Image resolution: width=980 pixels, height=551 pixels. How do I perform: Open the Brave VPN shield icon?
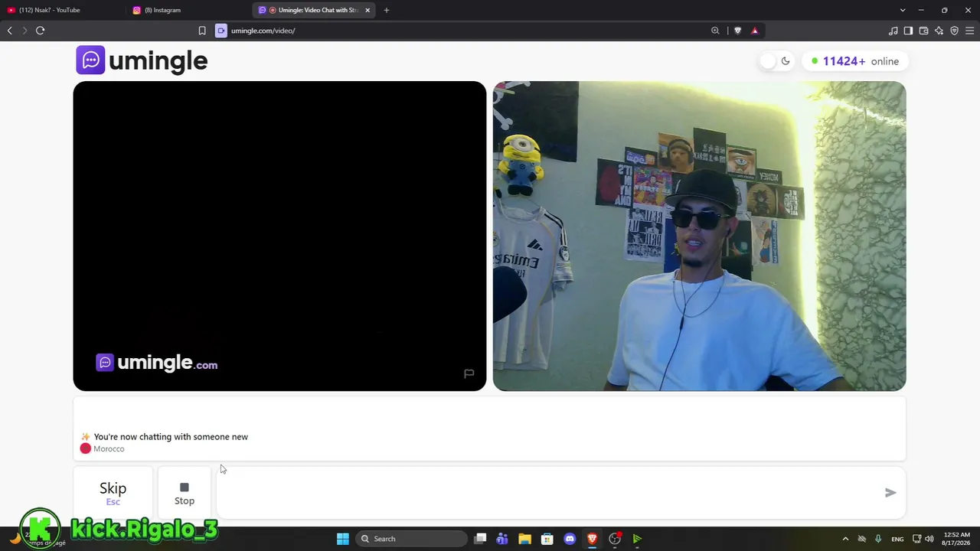point(955,31)
